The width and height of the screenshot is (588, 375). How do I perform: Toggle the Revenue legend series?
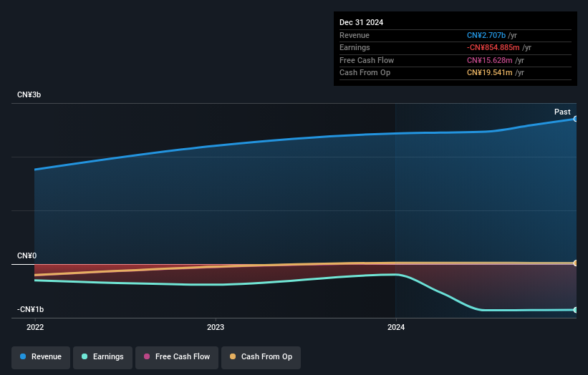click(41, 357)
